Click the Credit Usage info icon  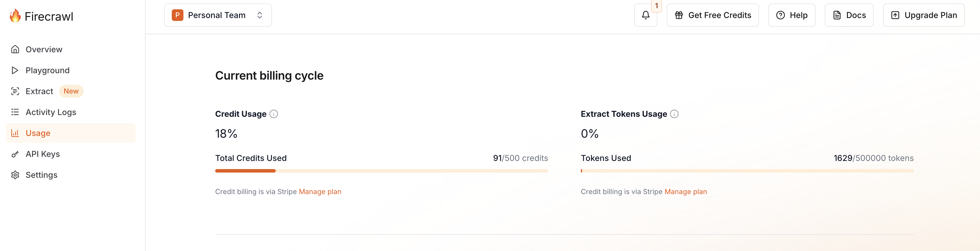[274, 114]
